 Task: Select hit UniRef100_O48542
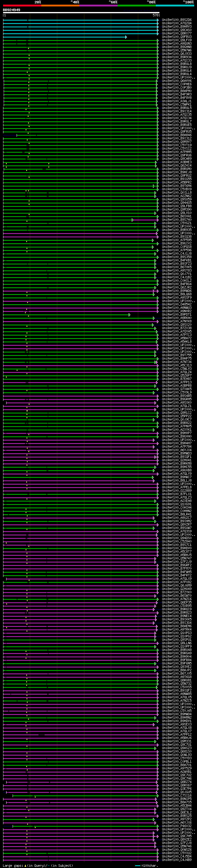[176, 304]
